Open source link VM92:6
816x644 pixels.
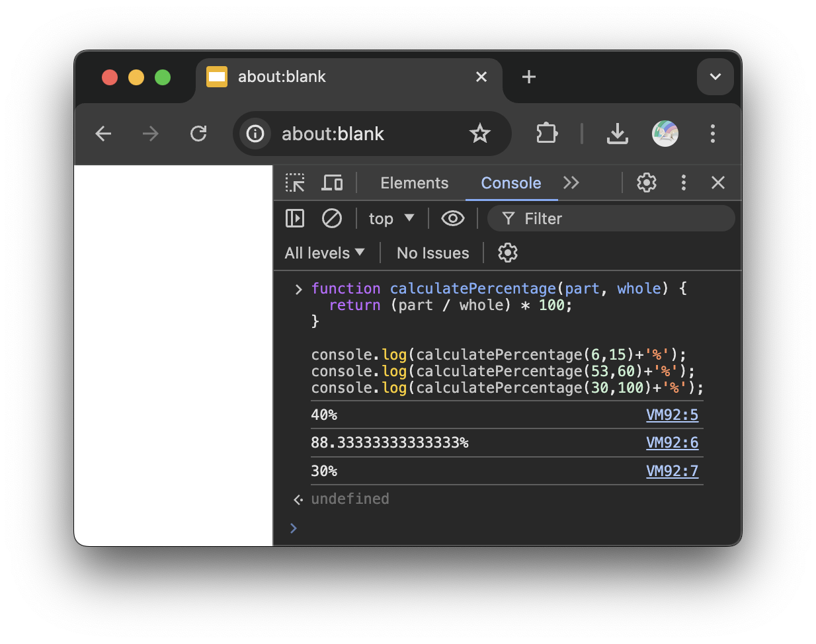tap(672, 442)
